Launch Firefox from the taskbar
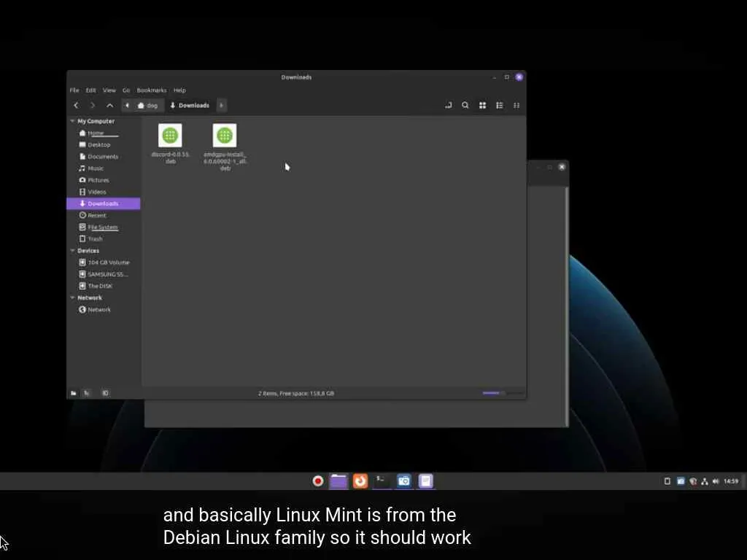 point(360,481)
